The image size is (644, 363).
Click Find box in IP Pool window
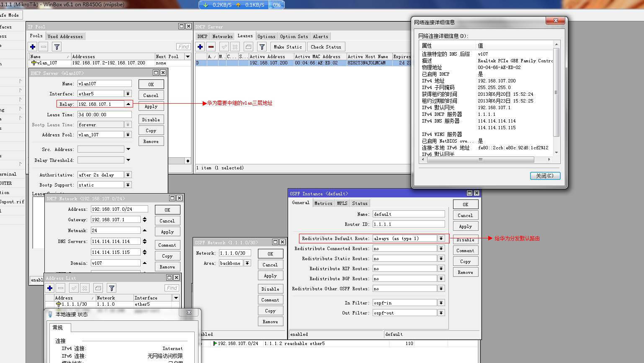[183, 46]
